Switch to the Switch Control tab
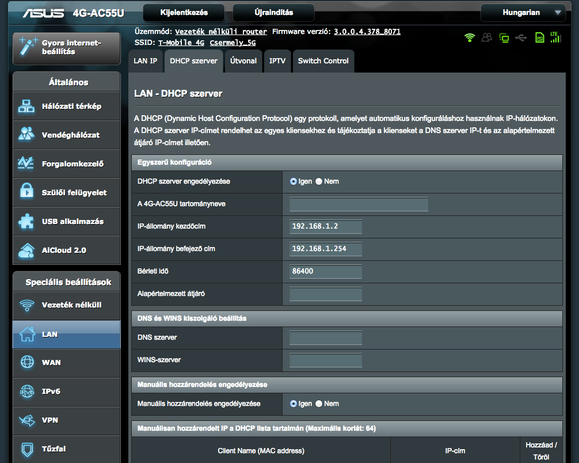The image size is (579, 463). coord(323,61)
